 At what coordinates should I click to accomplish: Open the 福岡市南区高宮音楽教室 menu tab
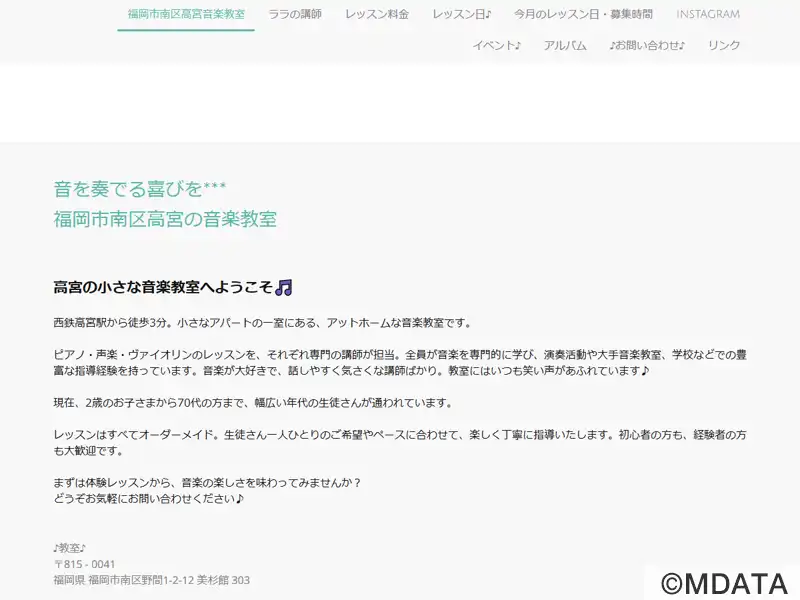click(x=186, y=14)
